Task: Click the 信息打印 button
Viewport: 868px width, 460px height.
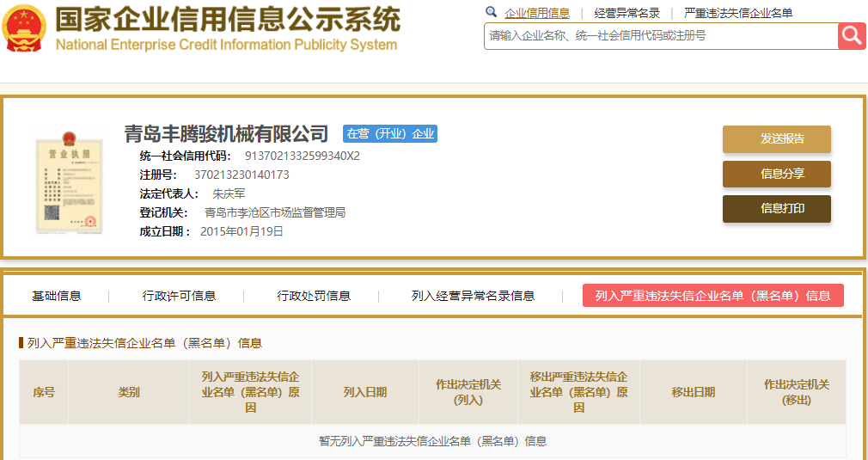Action: [x=777, y=209]
